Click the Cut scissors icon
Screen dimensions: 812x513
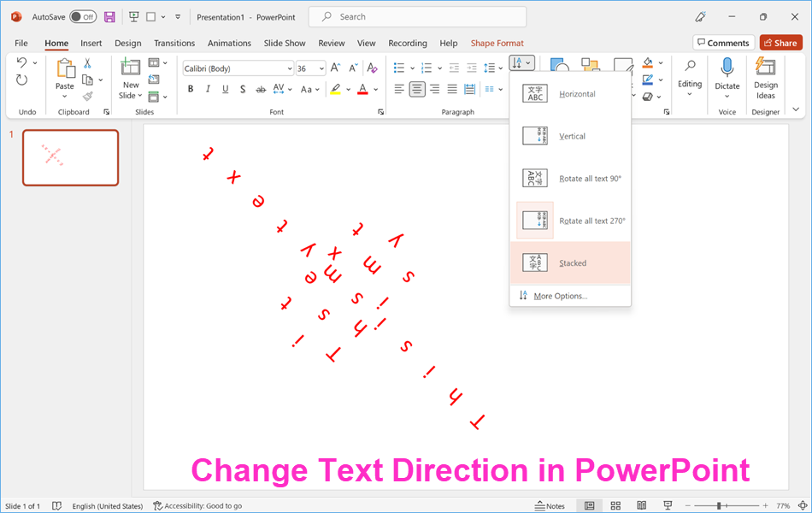[87, 63]
